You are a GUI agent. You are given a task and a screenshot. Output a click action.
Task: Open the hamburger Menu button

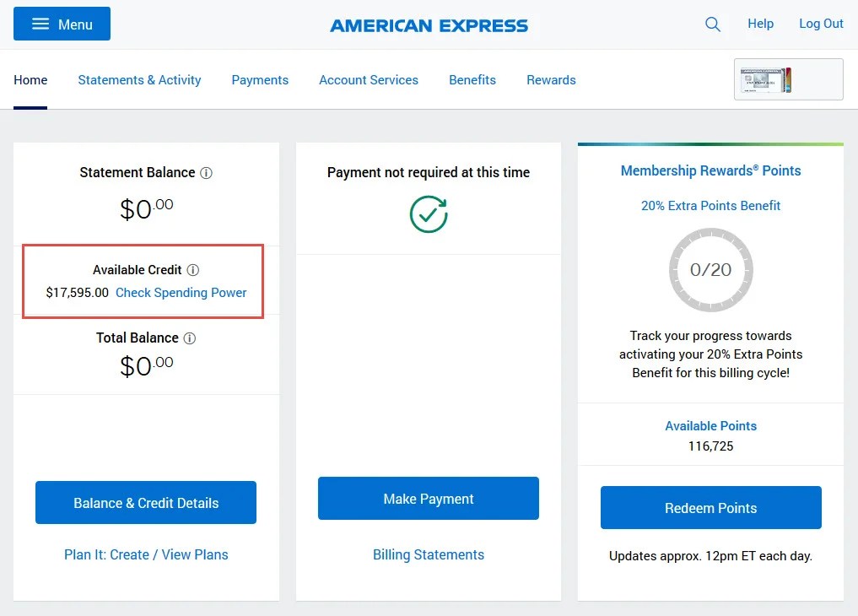[x=62, y=24]
